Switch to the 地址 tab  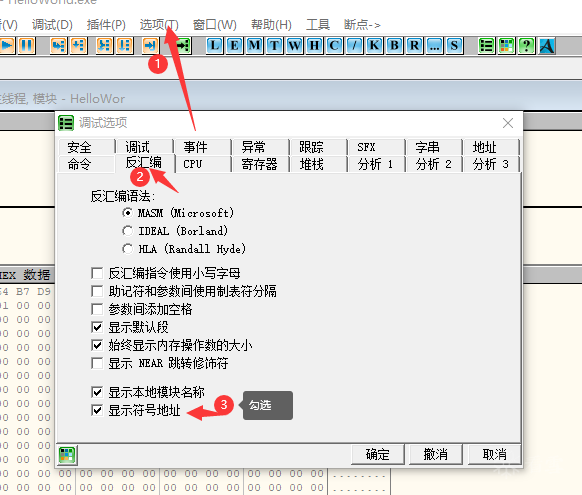pos(491,147)
